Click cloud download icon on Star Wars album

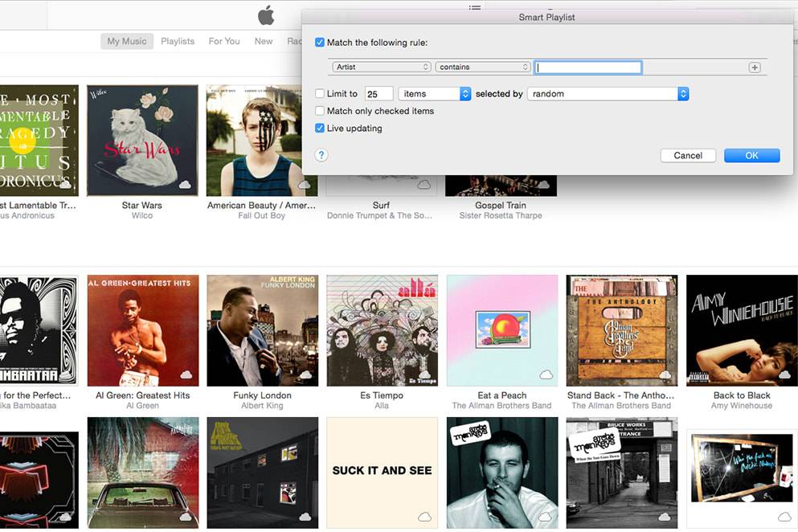tap(185, 184)
